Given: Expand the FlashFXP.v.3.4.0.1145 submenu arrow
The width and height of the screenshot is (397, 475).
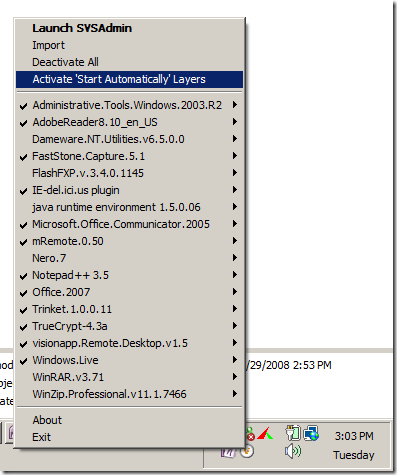Looking at the screenshot, I should tap(235, 172).
